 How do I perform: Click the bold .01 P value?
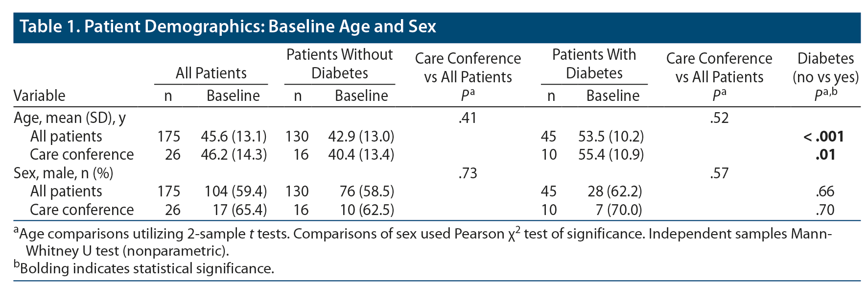[825, 155]
